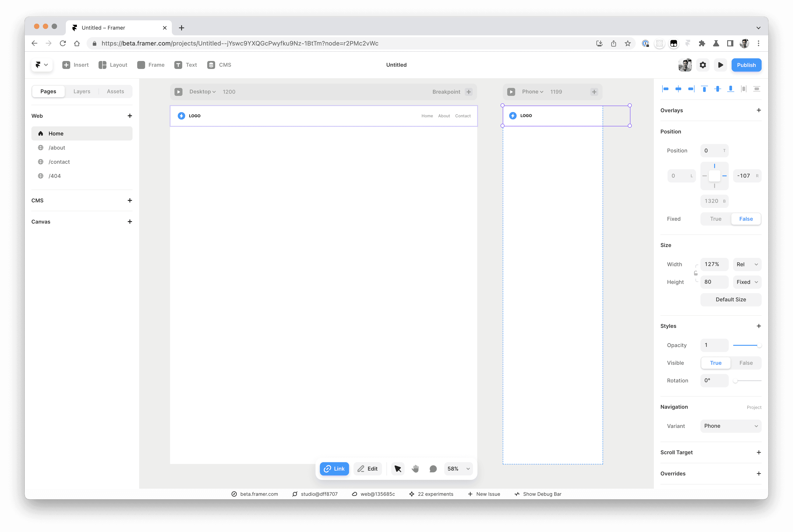Click the comment bubble tool

point(433,469)
